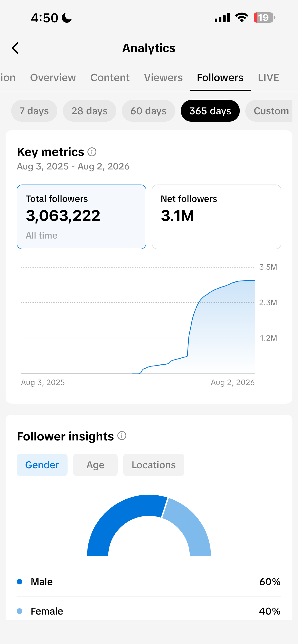Screen dimensions: 298x644
Task: Click the Male legend color dot
Action: [x=19, y=582]
